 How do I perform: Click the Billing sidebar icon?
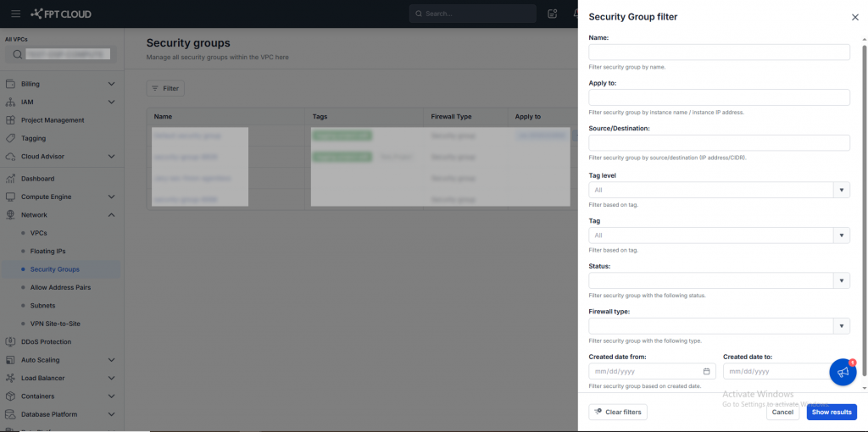(x=11, y=84)
